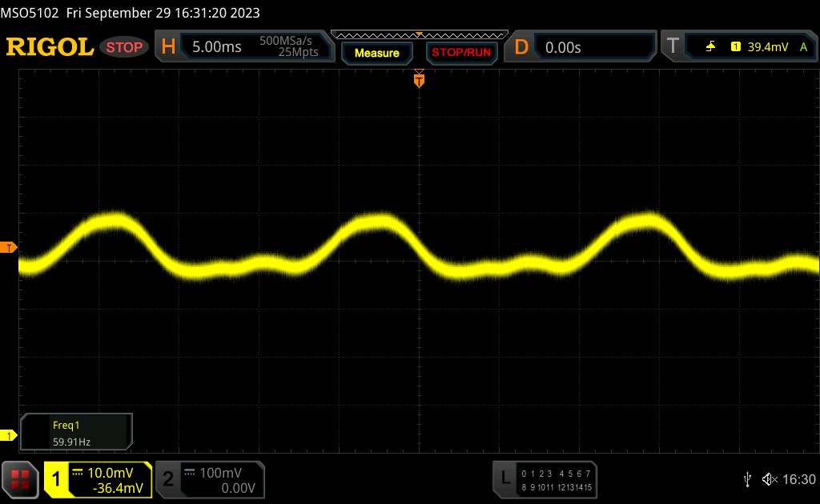Image resolution: width=820 pixels, height=504 pixels.
Task: Click the rising edge trigger type icon
Action: point(710,47)
